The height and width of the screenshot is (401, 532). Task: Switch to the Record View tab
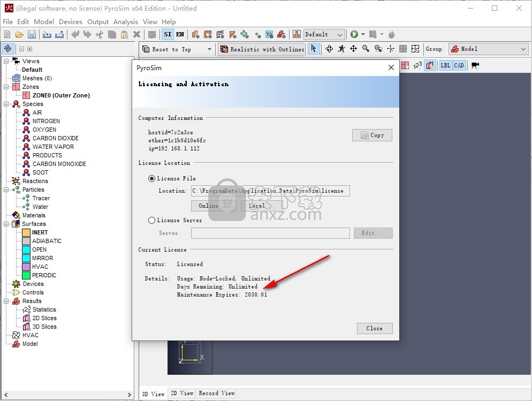(217, 393)
